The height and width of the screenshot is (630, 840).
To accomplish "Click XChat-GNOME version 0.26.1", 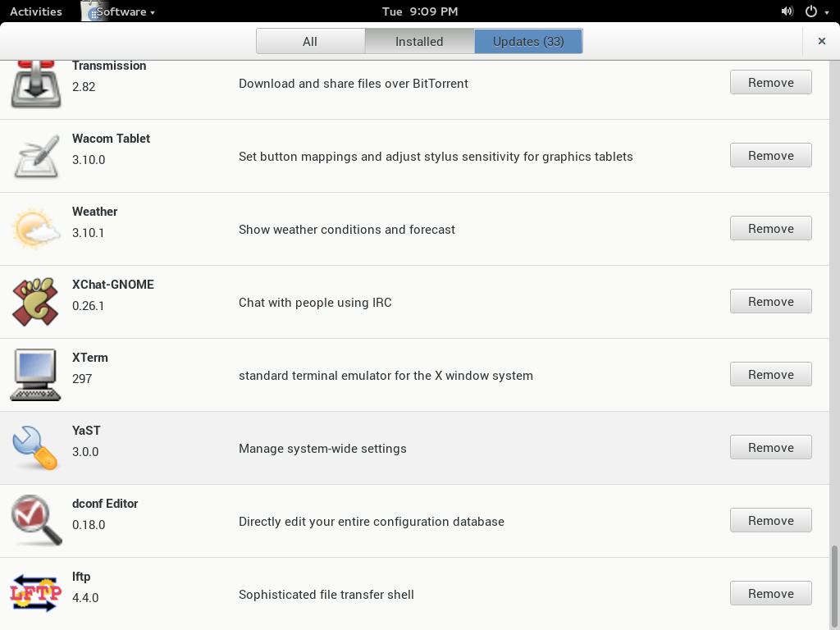I will pos(88,306).
